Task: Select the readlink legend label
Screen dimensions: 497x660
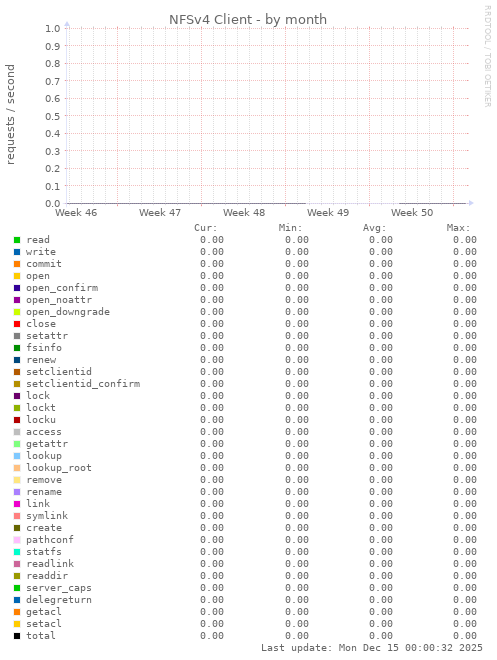Action: coord(50,564)
